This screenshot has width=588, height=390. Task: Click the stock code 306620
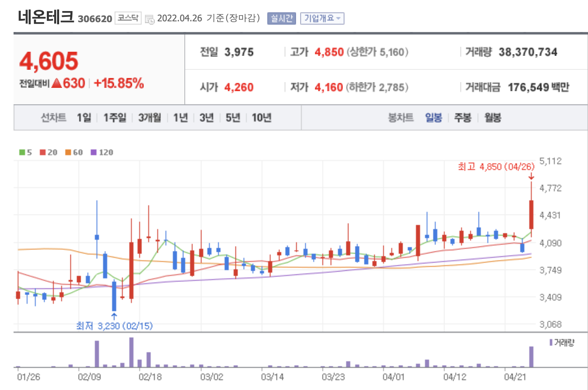pos(95,19)
